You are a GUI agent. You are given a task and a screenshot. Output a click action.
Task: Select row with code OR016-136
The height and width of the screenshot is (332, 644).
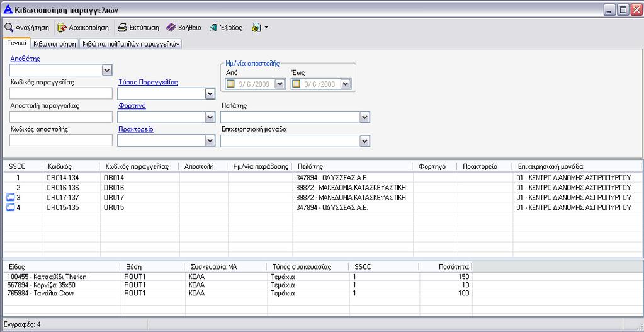click(322, 187)
